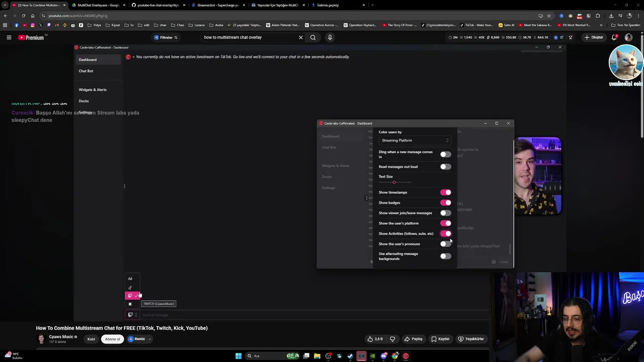644x362 pixels.
Task: Enable Ding when a new message comes in
Action: (x=445, y=154)
